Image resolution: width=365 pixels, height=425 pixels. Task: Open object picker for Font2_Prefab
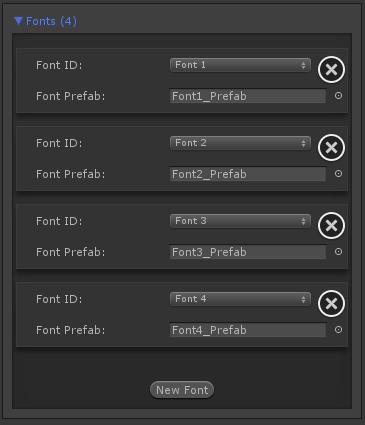point(338,174)
